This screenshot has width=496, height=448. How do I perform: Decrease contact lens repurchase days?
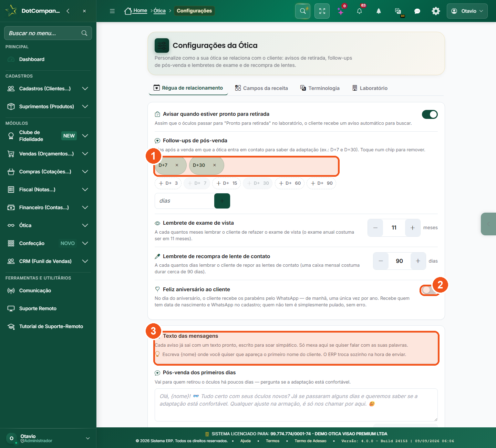coord(381,261)
